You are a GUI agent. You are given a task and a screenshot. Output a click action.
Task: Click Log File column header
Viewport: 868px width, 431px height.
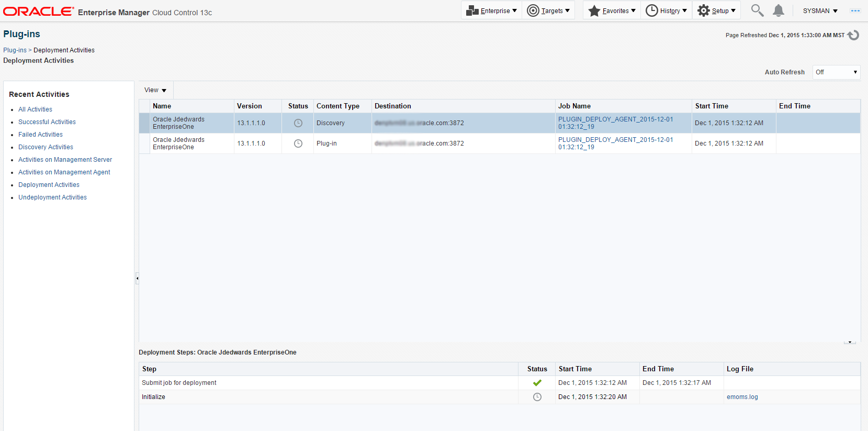792,369
